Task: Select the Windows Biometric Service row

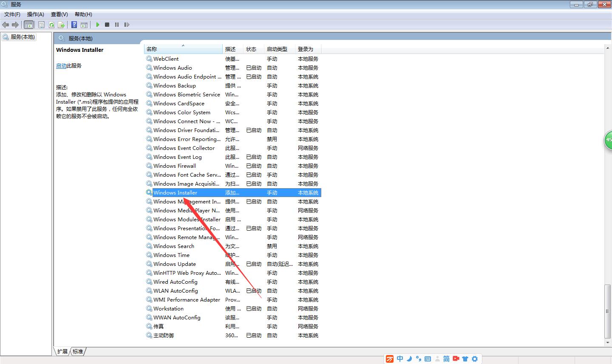Action: point(233,95)
